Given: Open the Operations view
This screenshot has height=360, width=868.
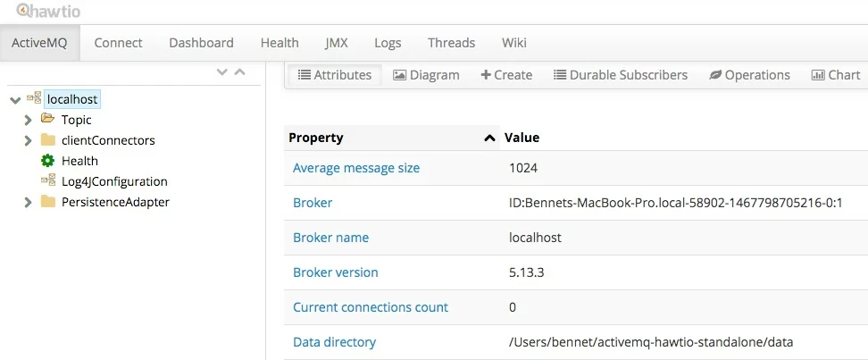Looking at the screenshot, I should (749, 75).
